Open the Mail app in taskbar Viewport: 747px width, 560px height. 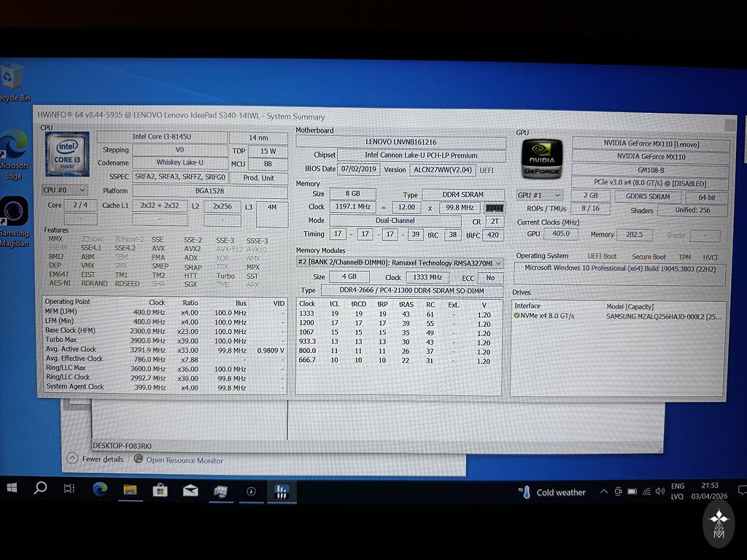[x=190, y=491]
